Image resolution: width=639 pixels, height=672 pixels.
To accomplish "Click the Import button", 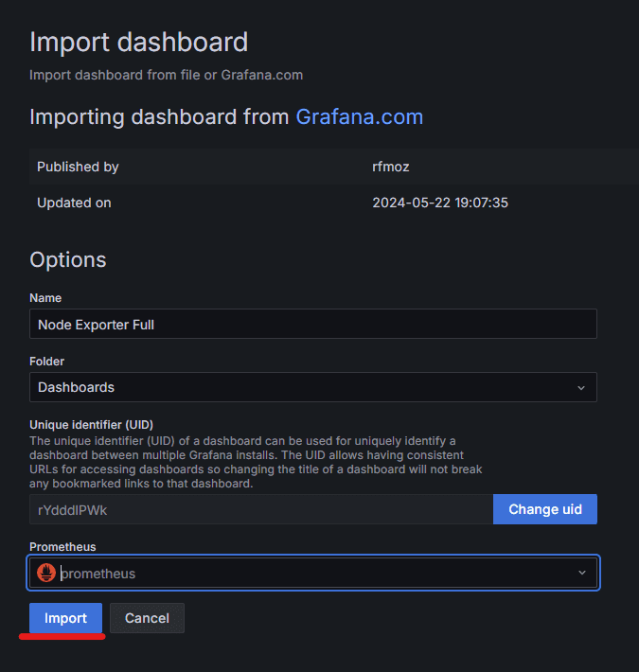I will (x=65, y=618).
